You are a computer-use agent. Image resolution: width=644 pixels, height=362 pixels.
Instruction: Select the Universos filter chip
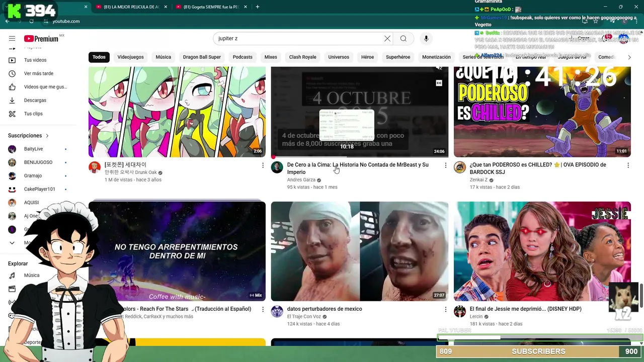point(339,57)
